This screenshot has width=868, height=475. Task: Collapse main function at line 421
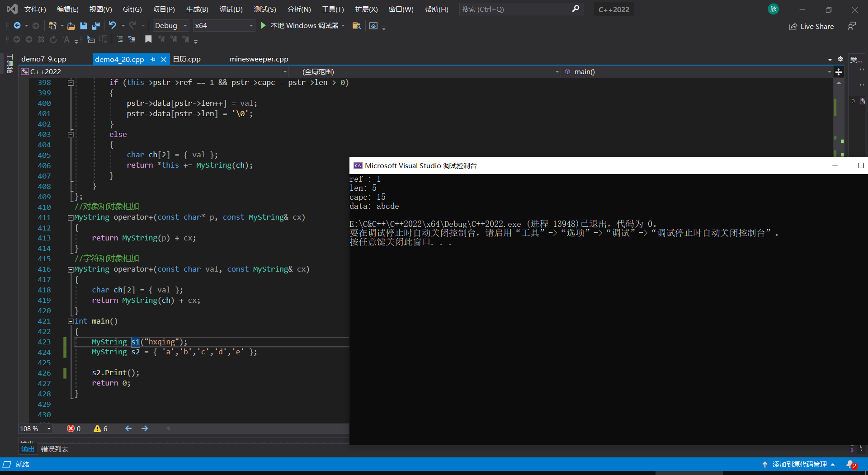click(x=71, y=321)
